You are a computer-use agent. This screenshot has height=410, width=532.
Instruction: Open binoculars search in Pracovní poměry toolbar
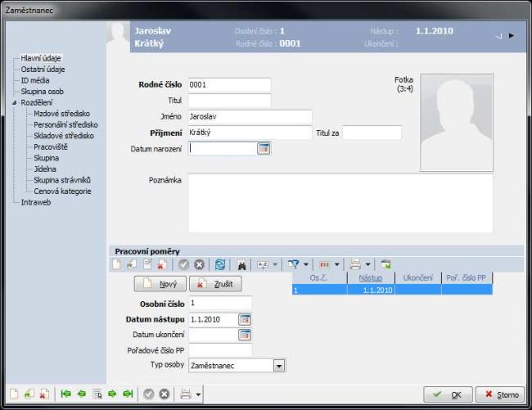click(x=241, y=264)
